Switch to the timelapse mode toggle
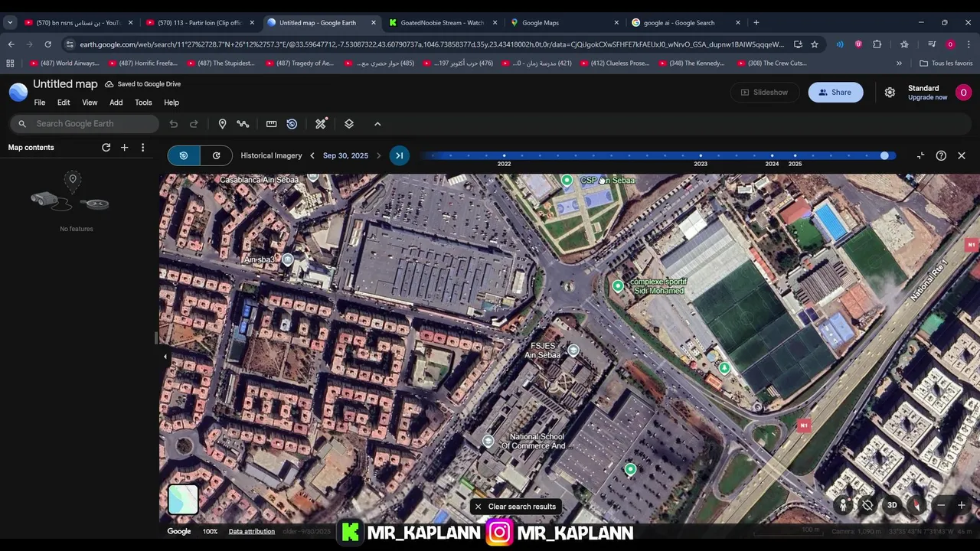This screenshot has width=980, height=551. [217, 155]
